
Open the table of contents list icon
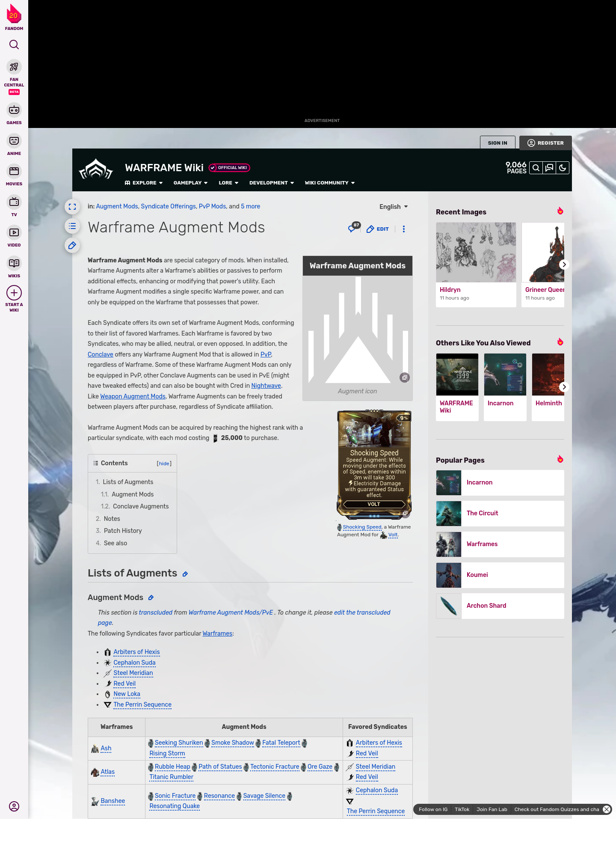pyautogui.click(x=72, y=226)
